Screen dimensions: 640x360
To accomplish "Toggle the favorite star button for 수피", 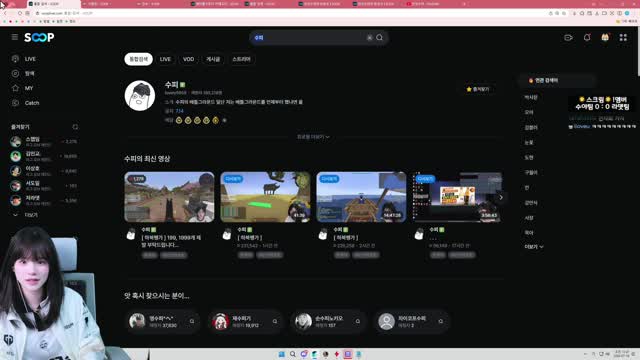I will (x=478, y=89).
